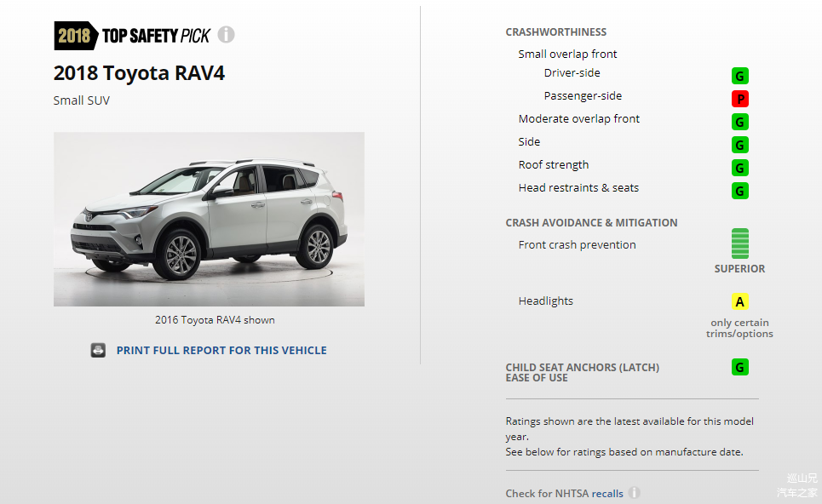Select the Headlights rating label
The image size is (822, 504).
pyautogui.click(x=545, y=301)
